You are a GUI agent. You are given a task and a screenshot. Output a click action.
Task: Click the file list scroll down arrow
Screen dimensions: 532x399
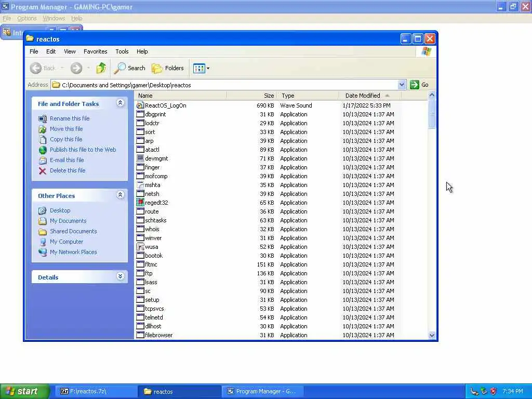coord(432,335)
